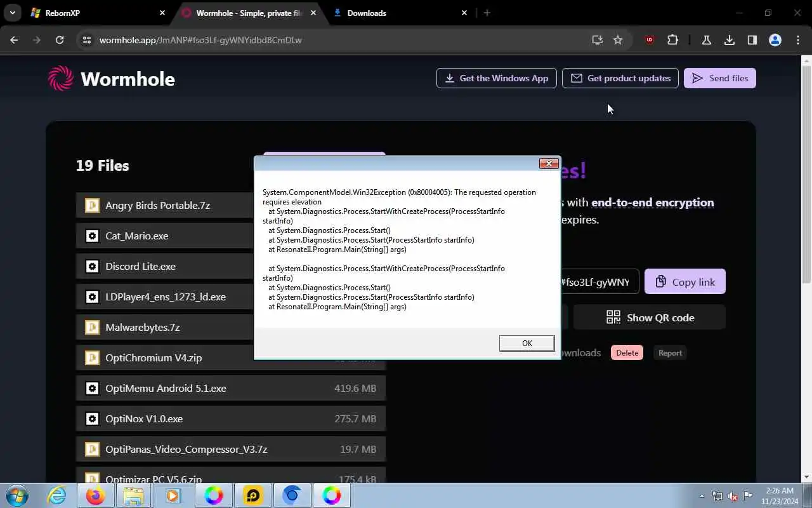Click the share link text field
812x508 pixels.
[599, 281]
